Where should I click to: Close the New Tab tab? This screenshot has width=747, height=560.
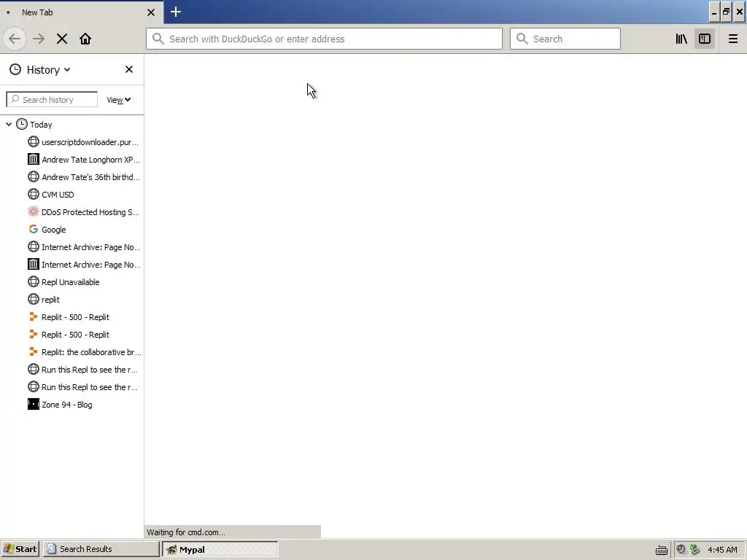[151, 12]
